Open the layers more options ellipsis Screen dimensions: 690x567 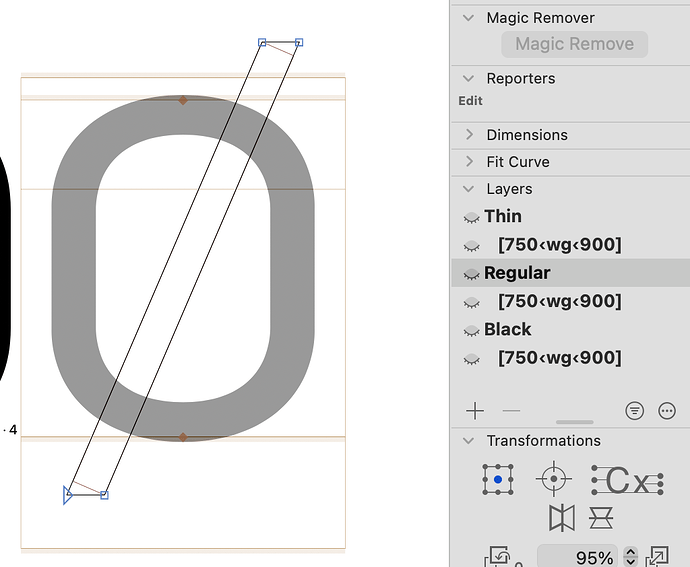[667, 411]
